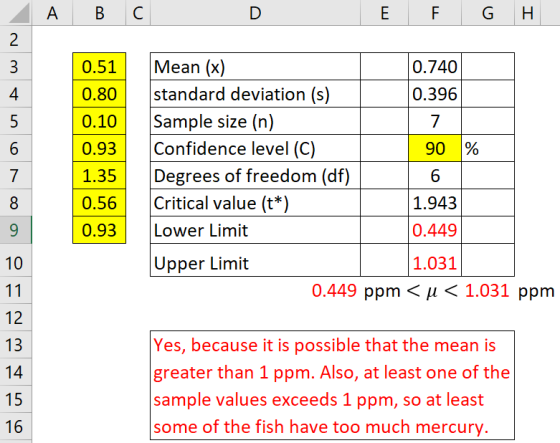Select row 10 header

pyautogui.click(x=16, y=260)
